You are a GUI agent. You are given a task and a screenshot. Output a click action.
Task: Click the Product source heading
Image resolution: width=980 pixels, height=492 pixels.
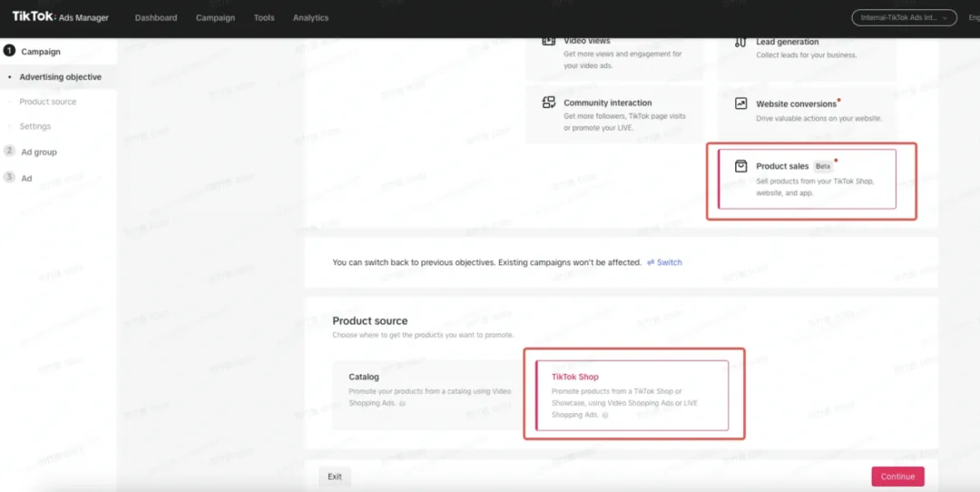point(370,320)
